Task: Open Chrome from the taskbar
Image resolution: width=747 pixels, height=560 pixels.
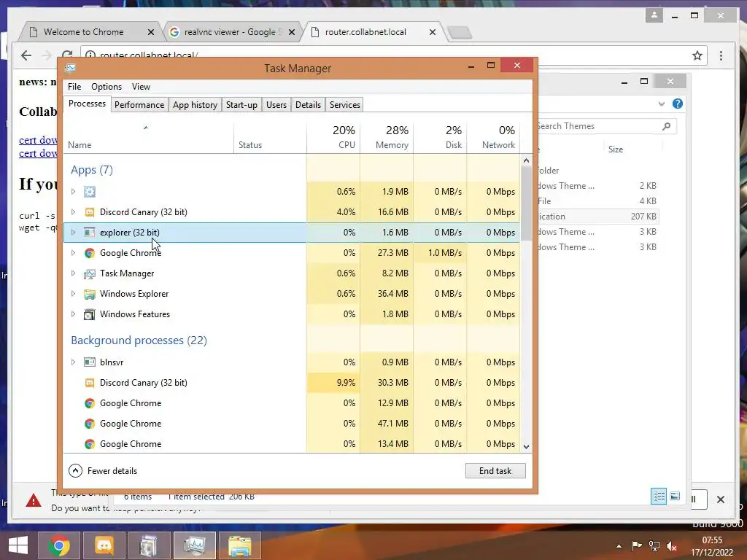Action: (59, 545)
